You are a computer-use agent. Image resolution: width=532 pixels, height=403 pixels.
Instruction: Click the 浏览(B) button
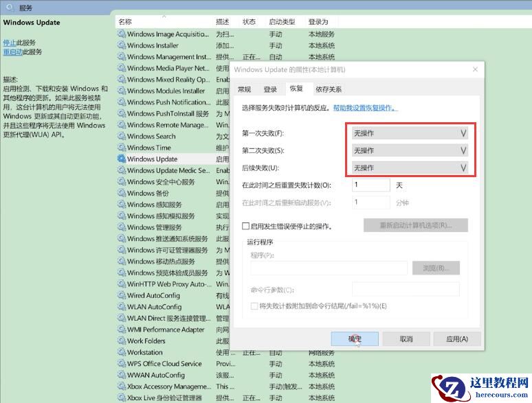pos(436,268)
